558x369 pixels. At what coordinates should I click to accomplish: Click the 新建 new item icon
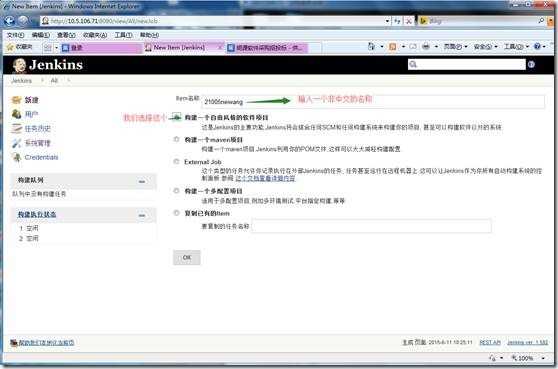(x=16, y=100)
